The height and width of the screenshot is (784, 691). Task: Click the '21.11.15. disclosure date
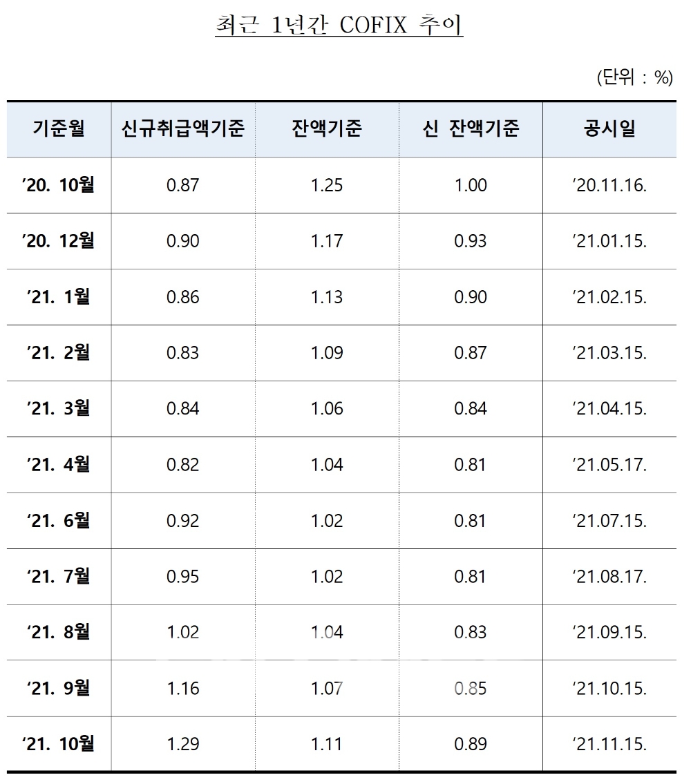pyautogui.click(x=609, y=744)
